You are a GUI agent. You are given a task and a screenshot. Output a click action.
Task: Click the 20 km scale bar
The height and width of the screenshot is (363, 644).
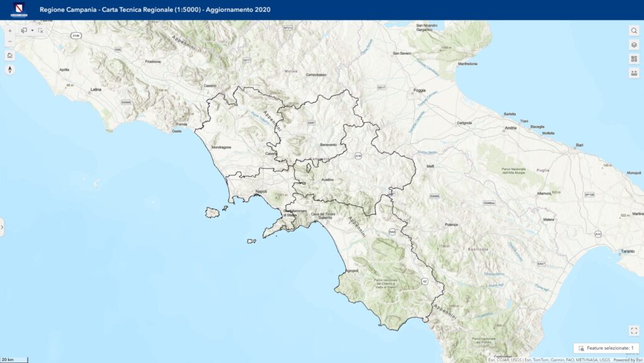(14, 360)
